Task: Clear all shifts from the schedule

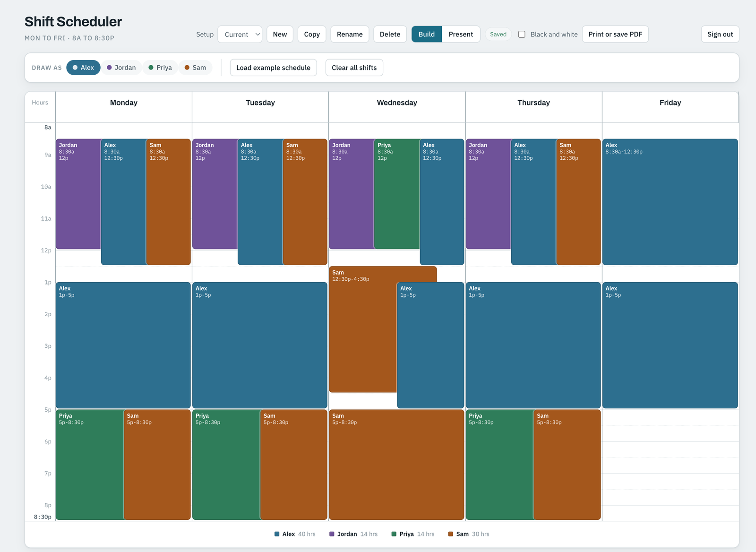Action: 354,68
